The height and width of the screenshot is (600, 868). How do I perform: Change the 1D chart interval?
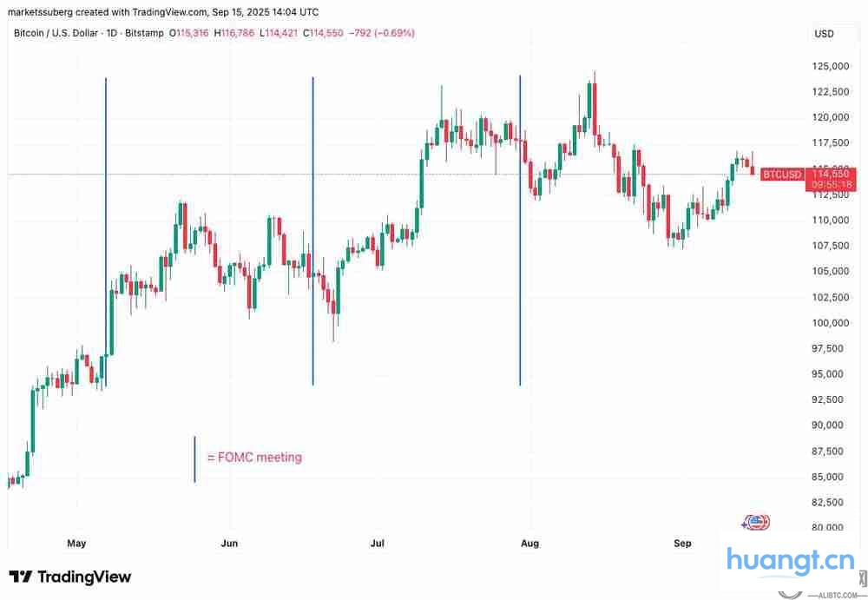[x=121, y=33]
